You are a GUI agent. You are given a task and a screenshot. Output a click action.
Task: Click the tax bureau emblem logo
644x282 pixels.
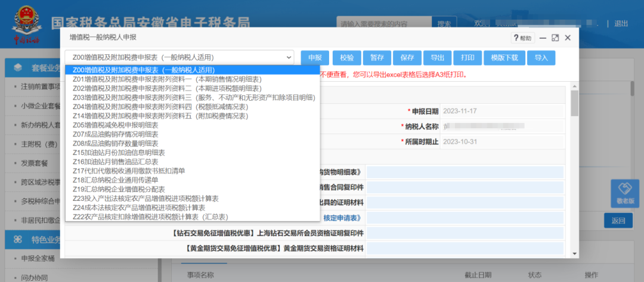[26, 24]
